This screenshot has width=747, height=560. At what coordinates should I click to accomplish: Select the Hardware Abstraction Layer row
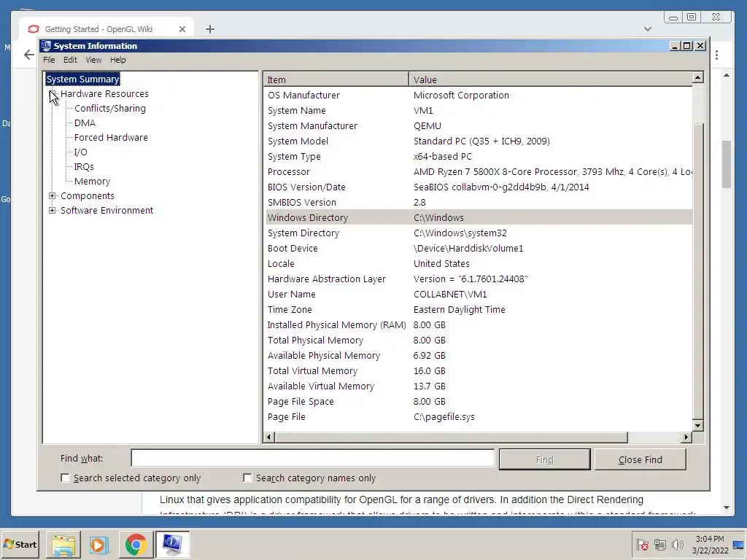click(479, 279)
